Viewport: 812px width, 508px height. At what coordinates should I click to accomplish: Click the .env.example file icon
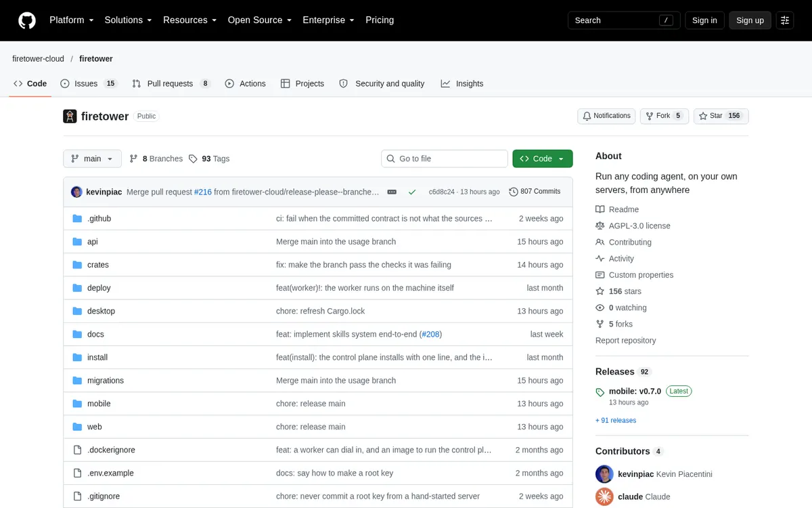coord(76,473)
